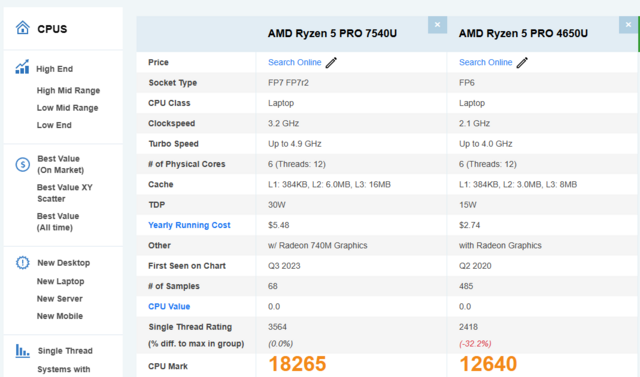Image resolution: width=640 pixels, height=377 pixels.
Task: Open New Server list
Action: [60, 299]
